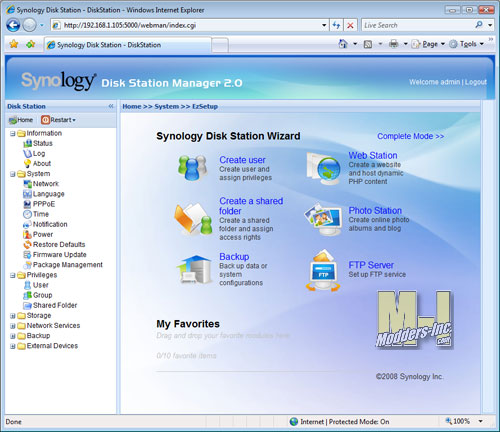Screen dimensions: 500x432
Task: Open Favorites Center star icon
Action: [x=14, y=44]
